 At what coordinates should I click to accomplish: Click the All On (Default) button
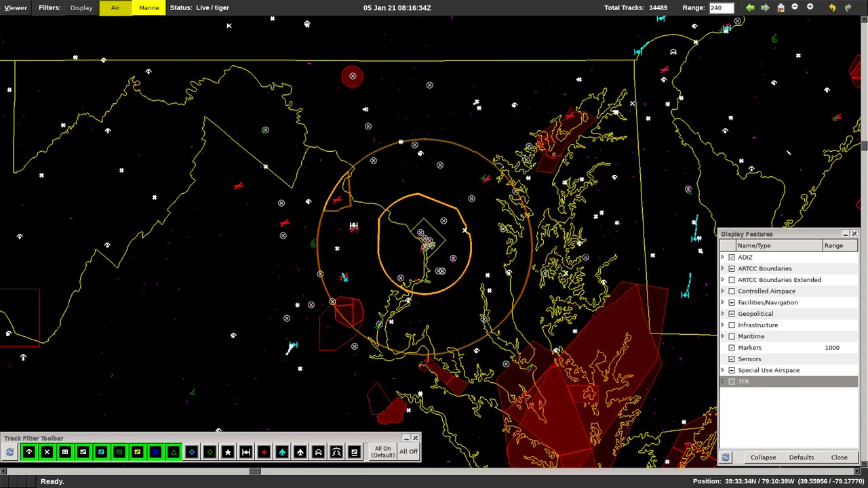382,451
